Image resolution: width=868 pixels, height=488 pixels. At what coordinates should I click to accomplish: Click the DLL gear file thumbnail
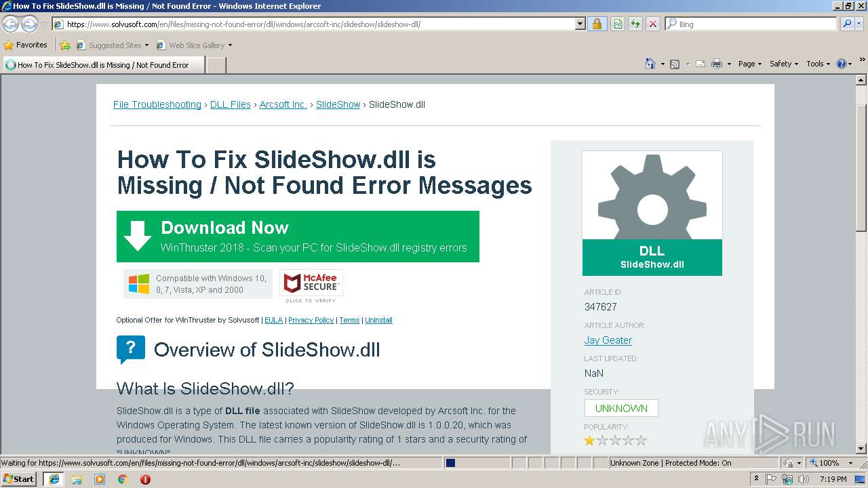point(652,213)
